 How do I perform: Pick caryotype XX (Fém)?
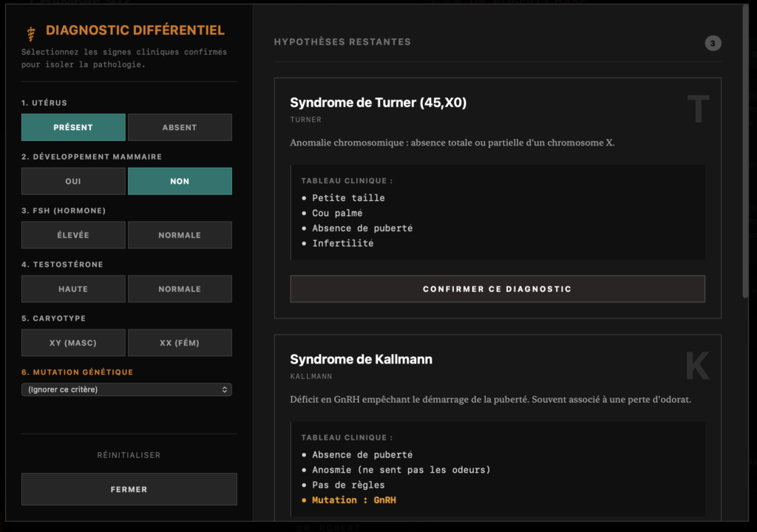coord(180,343)
